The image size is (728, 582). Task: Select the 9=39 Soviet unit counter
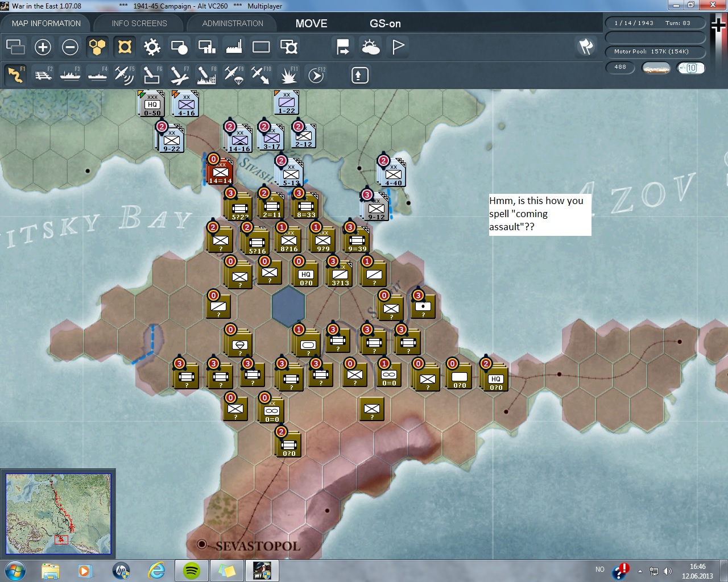coord(357,240)
